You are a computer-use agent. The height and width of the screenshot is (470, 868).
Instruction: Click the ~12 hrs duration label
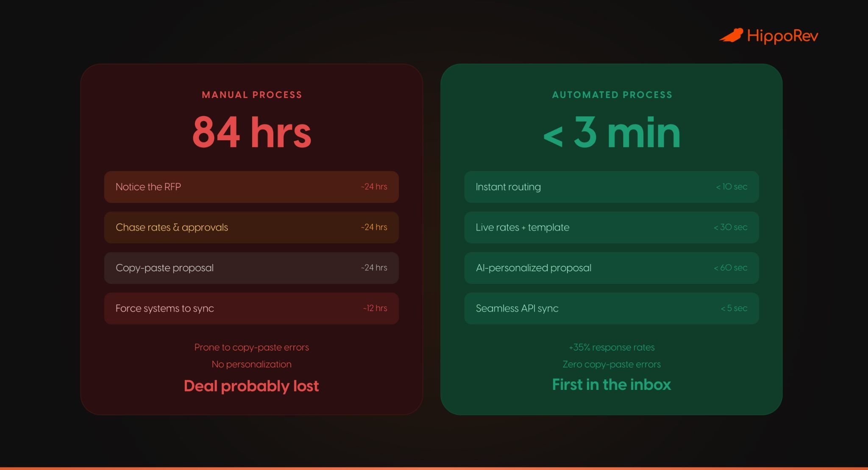[375, 309]
